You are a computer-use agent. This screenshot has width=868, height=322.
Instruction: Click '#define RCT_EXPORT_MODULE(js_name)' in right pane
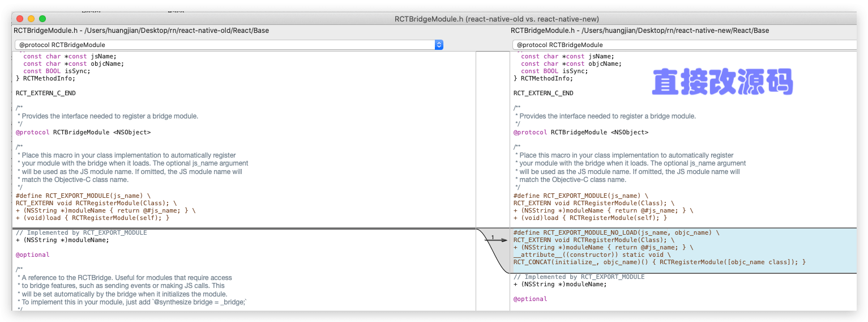click(x=581, y=196)
